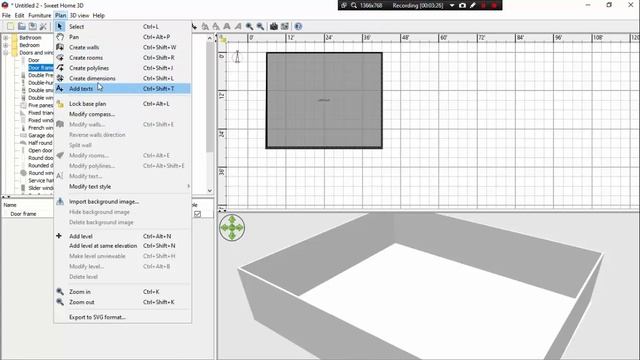Click the decrease text size toolbar icon

click(216, 27)
